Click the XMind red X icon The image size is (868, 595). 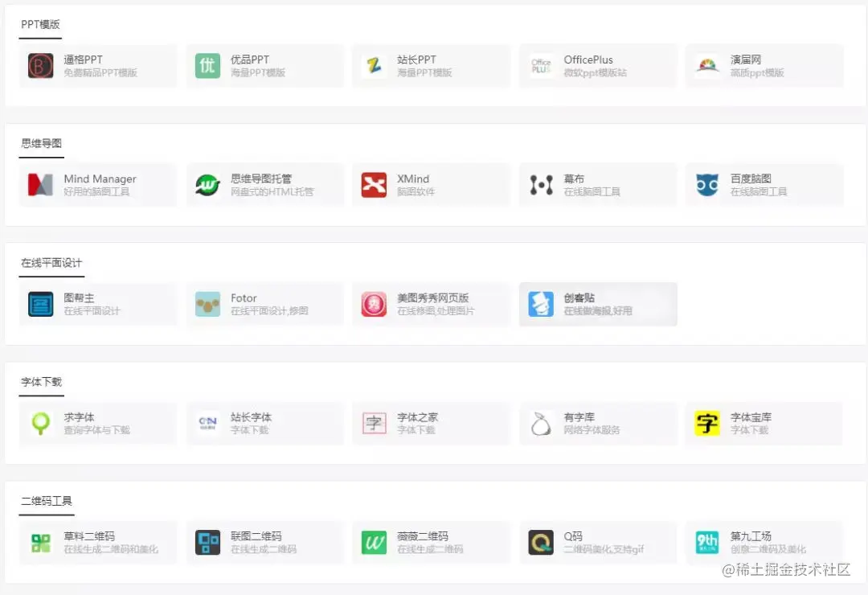pyautogui.click(x=375, y=185)
